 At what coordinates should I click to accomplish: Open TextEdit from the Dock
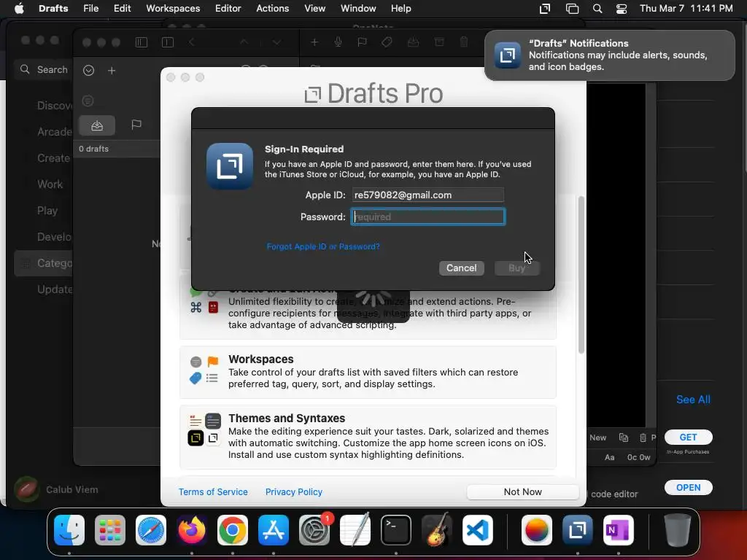(355, 530)
